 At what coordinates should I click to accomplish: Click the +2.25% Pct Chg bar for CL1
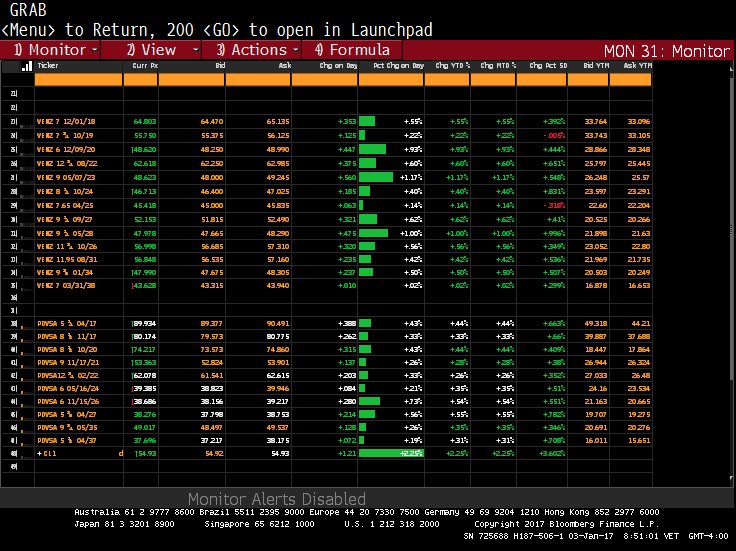[x=391, y=454]
